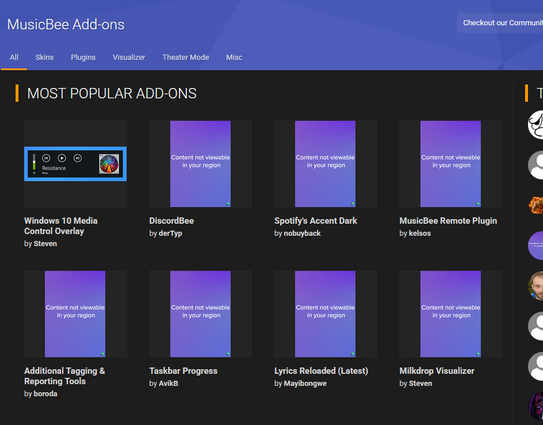
Task: Click the MusicBee Remote Plugin title
Action: click(x=448, y=221)
